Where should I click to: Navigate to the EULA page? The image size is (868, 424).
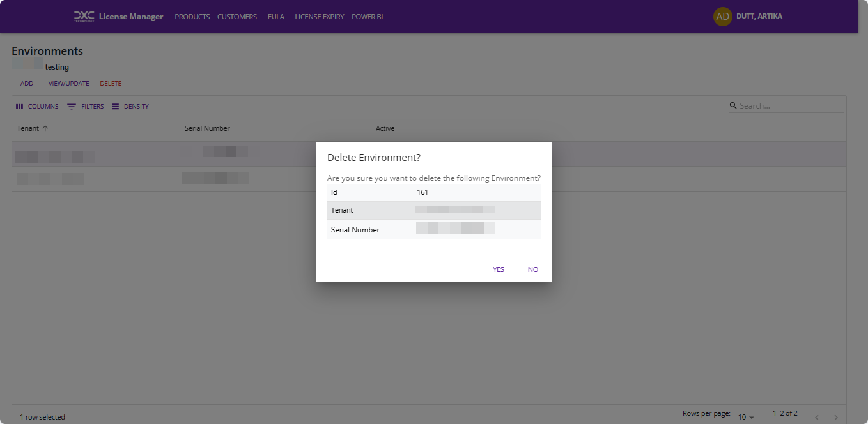point(275,17)
